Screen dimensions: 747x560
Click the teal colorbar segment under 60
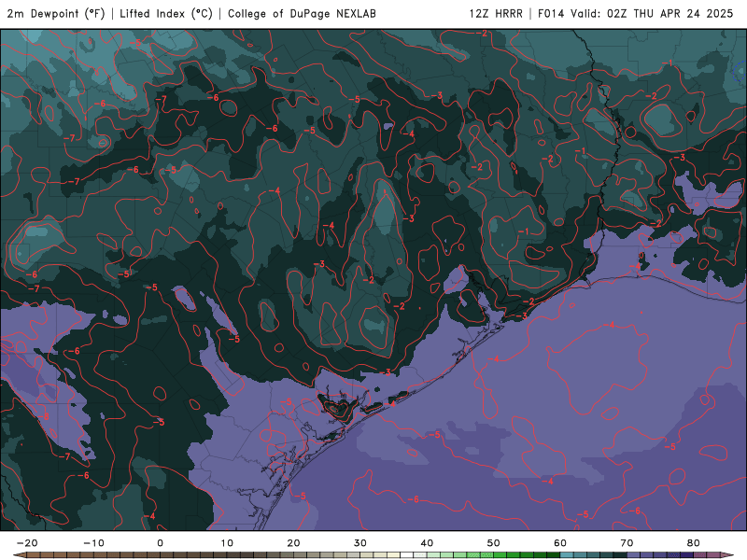click(x=567, y=554)
